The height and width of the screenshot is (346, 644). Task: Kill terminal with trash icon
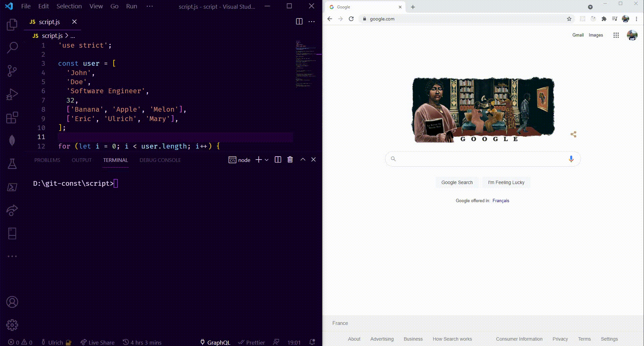(290, 160)
